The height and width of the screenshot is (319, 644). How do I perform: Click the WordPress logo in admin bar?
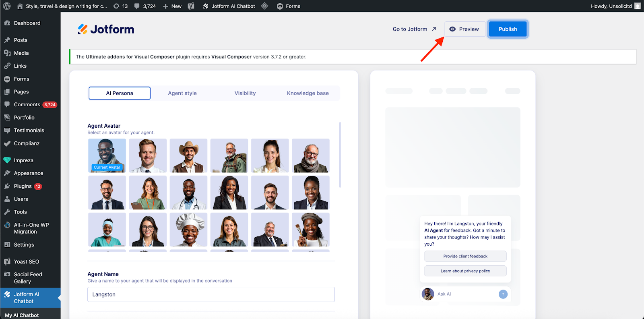tap(7, 6)
